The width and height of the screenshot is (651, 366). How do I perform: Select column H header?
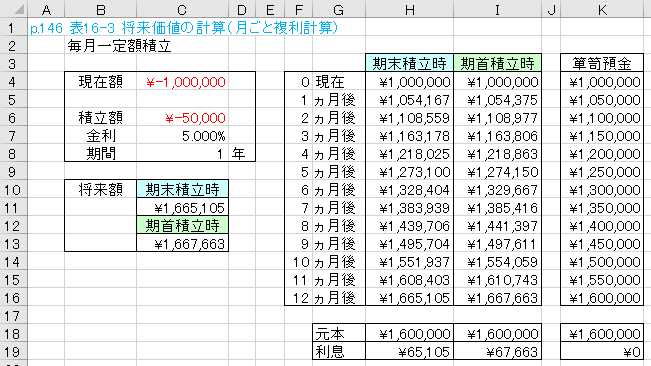409,9
